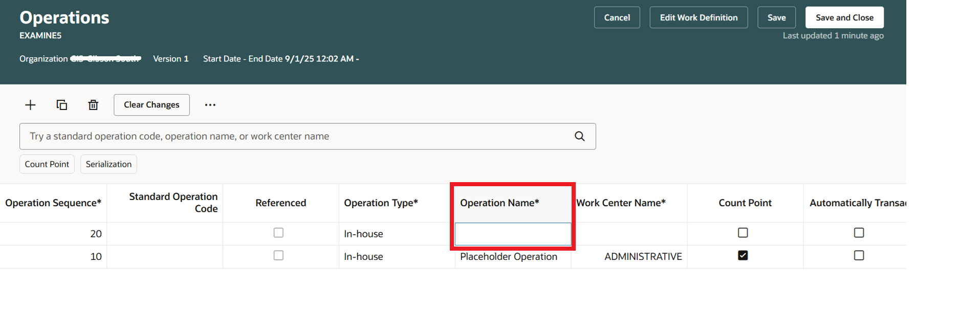Uncheck Count Point for sequence 10
Viewport: 980px width, 332px height.
pyautogui.click(x=743, y=255)
